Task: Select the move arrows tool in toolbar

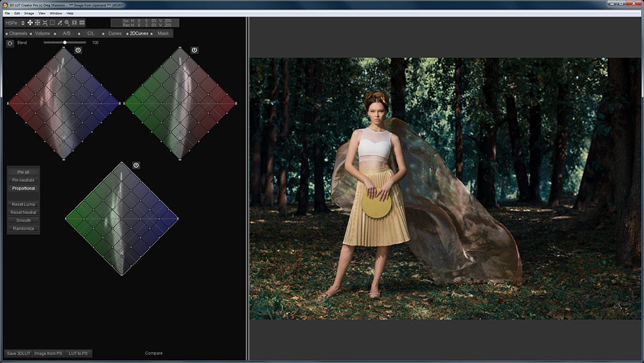Action: click(30, 23)
